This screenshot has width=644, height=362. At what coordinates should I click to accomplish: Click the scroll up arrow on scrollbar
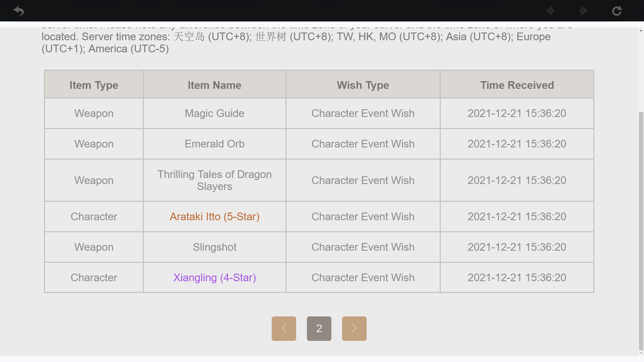[x=641, y=31]
